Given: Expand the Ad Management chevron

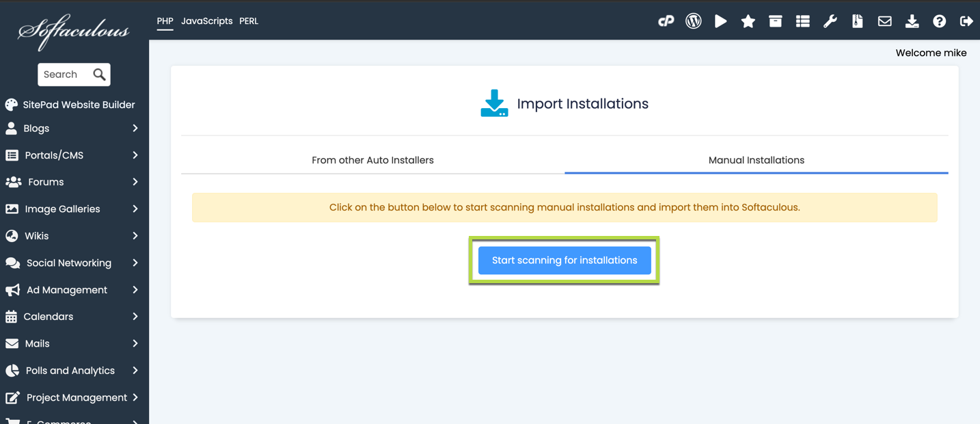Looking at the screenshot, I should coord(135,290).
